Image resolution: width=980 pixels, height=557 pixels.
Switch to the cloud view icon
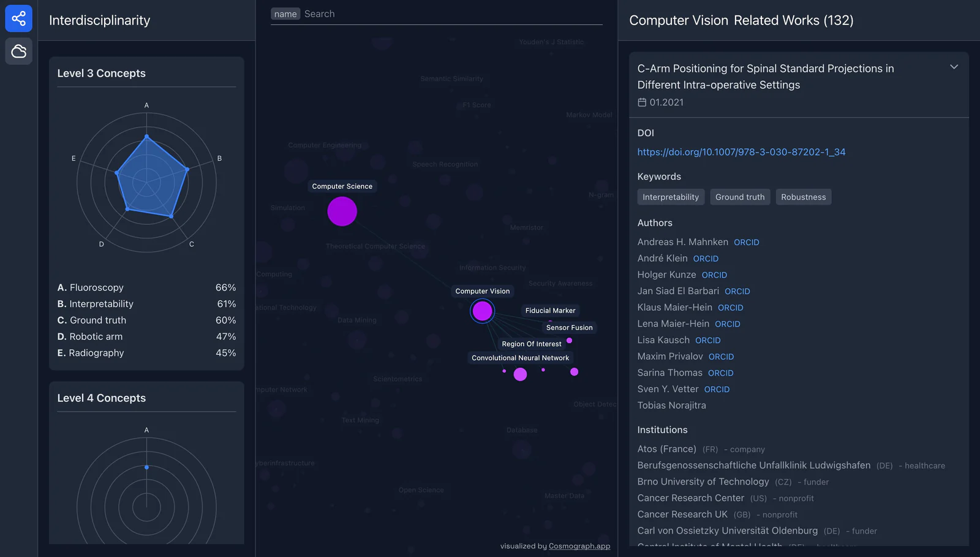[19, 51]
